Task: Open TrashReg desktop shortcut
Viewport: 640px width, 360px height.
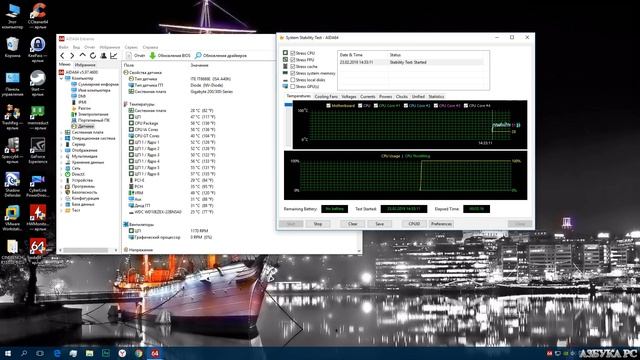Action: pos(12,118)
